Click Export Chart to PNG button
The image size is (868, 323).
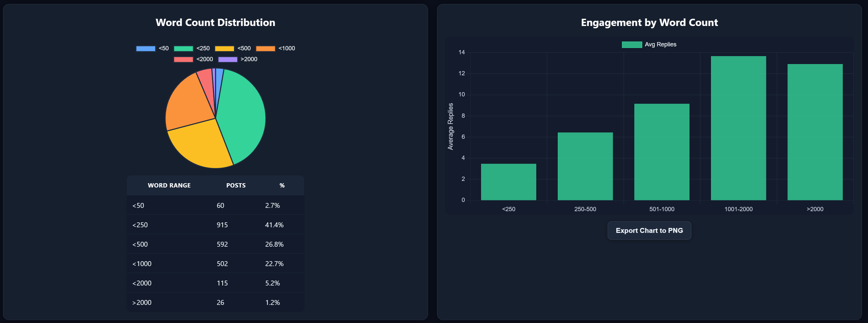pyautogui.click(x=649, y=231)
